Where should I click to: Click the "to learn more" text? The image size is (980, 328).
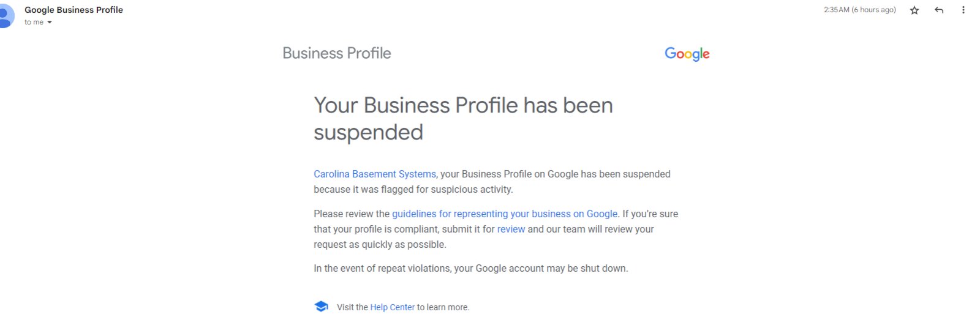point(443,307)
